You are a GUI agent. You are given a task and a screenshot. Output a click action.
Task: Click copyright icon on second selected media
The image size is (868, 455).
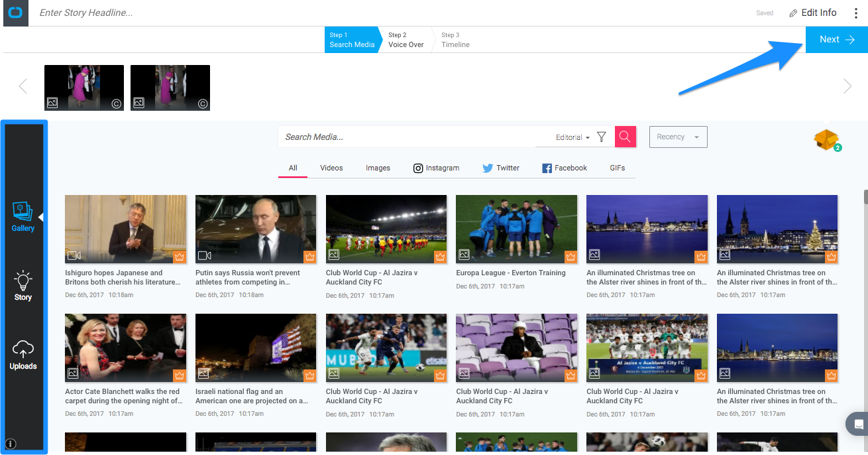tap(203, 103)
